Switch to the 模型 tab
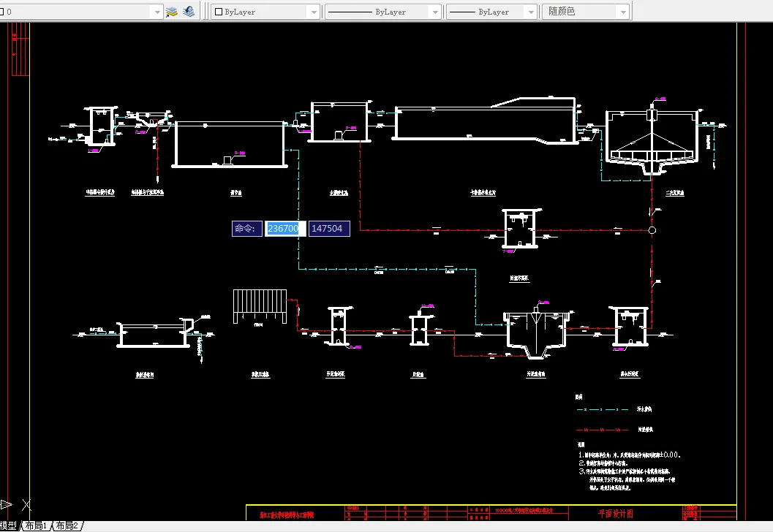The width and height of the screenshot is (773, 532). tap(8, 525)
